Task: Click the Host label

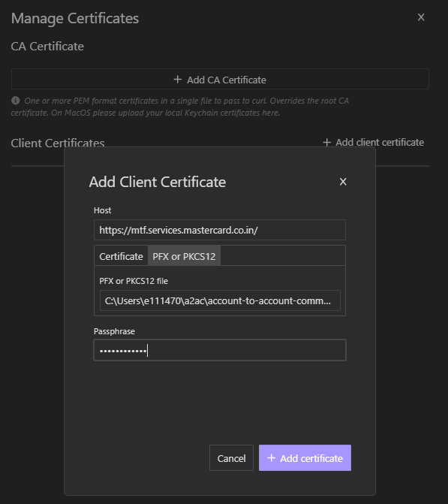Action: click(103, 210)
